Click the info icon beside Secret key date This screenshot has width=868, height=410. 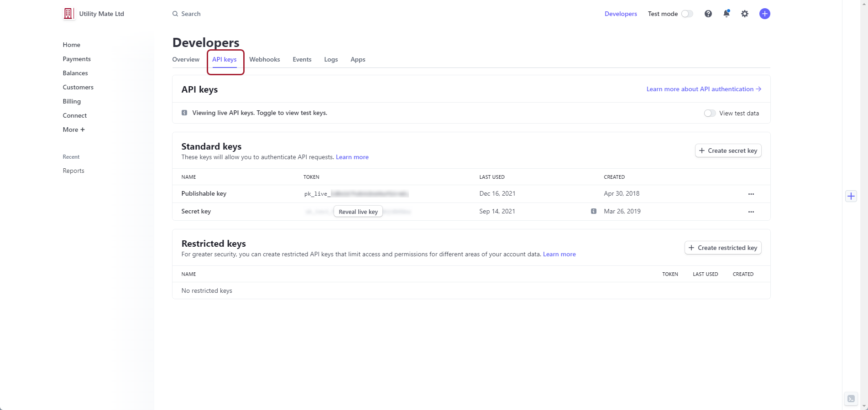(x=593, y=211)
